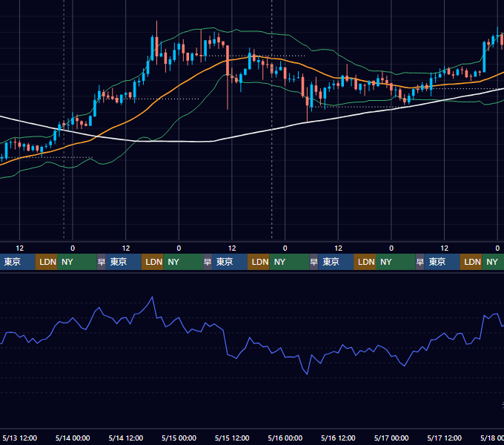Select the NY session block spanning 5/16 00:00

[289, 262]
